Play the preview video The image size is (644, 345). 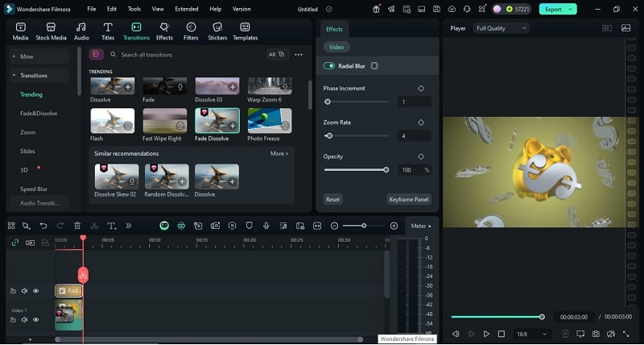click(x=486, y=334)
